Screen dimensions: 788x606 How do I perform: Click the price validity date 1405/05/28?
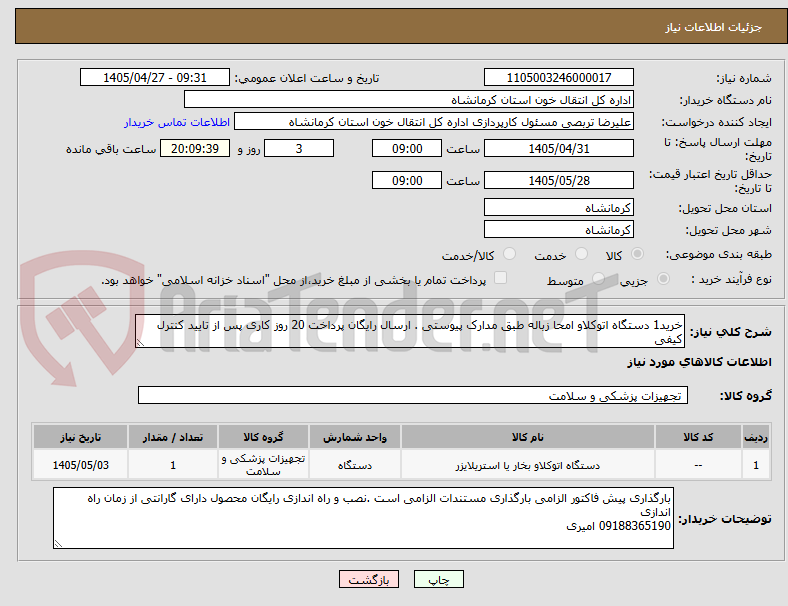559,180
